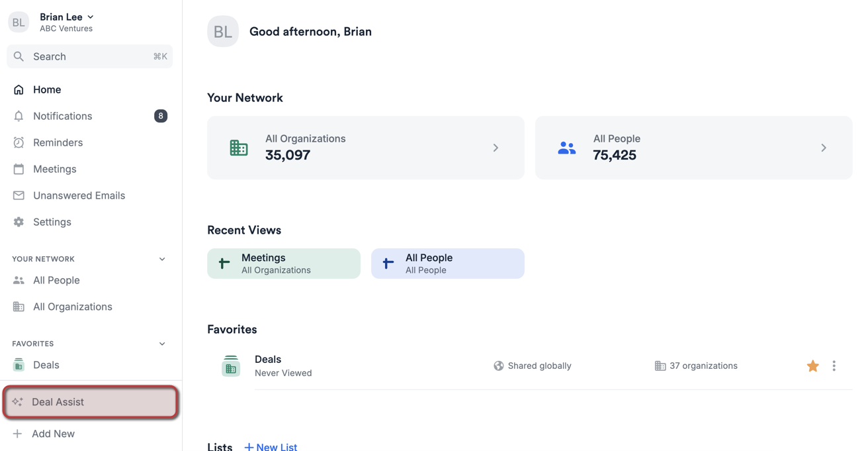Collapse the Your Network sidebar section
This screenshot has height=451, width=868.
[162, 259]
